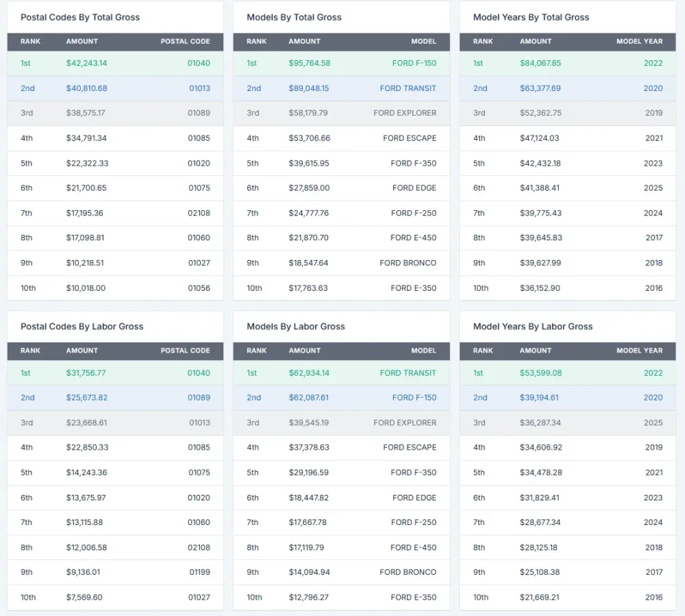Viewport: 685px width, 616px height.
Task: Click RANK column header in Models By Labor Gross
Action: click(257, 350)
